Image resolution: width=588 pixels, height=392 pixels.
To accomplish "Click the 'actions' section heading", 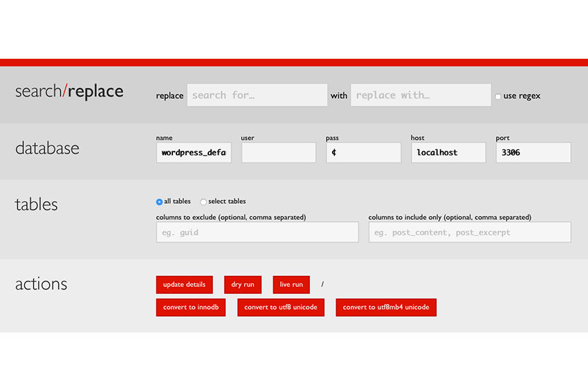I will click(42, 284).
